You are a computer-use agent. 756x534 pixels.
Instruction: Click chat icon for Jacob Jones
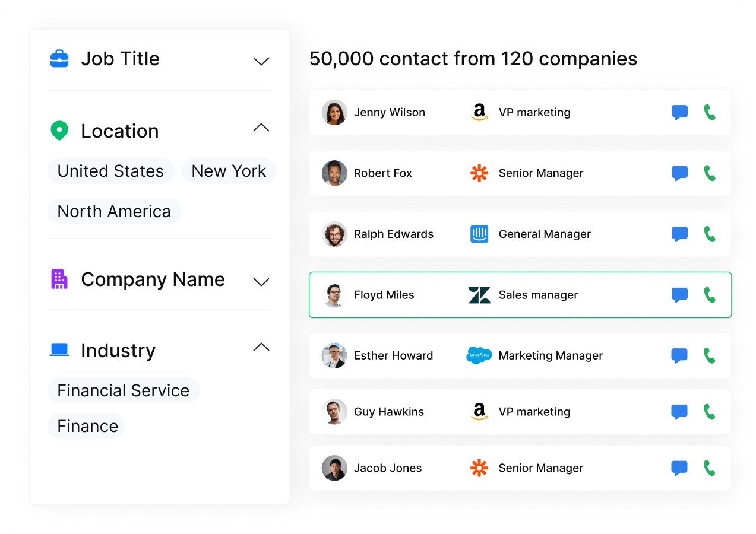[679, 468]
